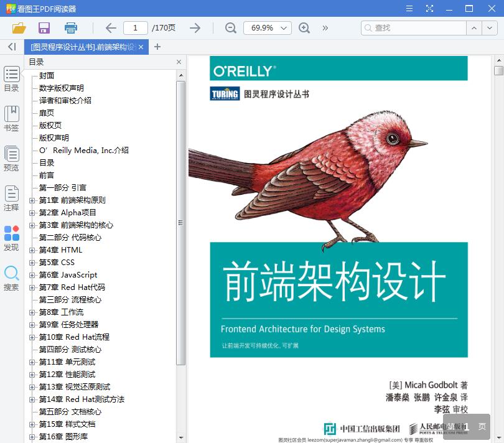Open the 发现 discover panel
The height and width of the screenshot is (443, 504).
tap(12, 238)
